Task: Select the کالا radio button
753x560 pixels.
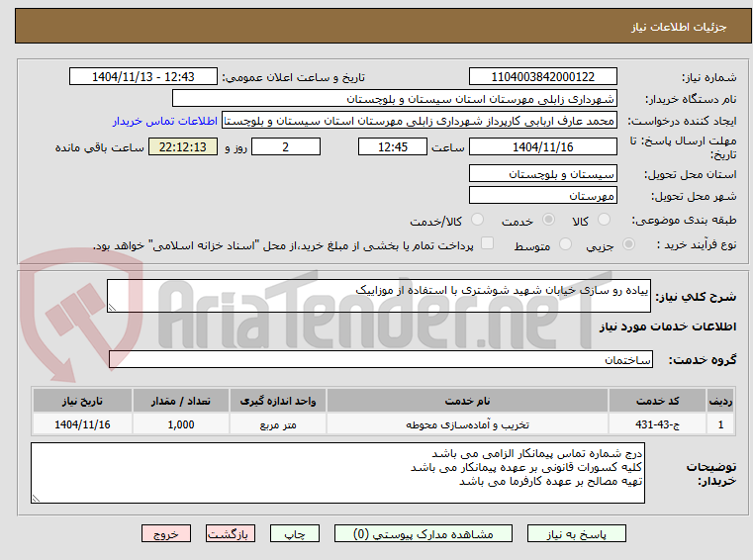Action: [x=604, y=220]
